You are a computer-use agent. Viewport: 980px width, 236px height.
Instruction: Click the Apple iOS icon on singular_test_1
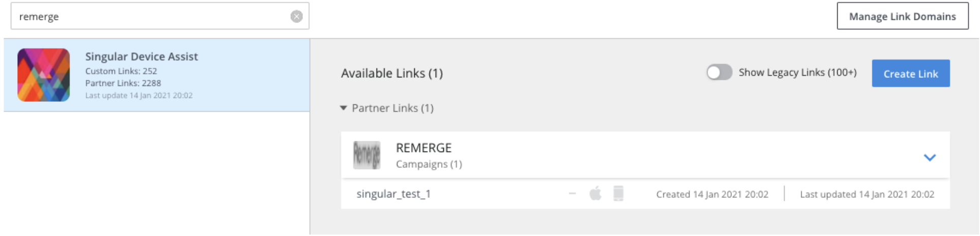click(x=595, y=194)
